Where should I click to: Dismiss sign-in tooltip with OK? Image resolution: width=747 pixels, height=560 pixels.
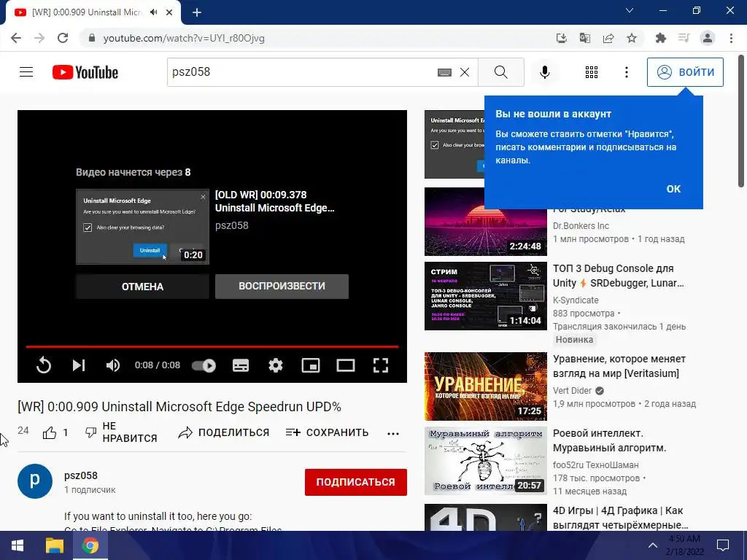click(x=673, y=189)
